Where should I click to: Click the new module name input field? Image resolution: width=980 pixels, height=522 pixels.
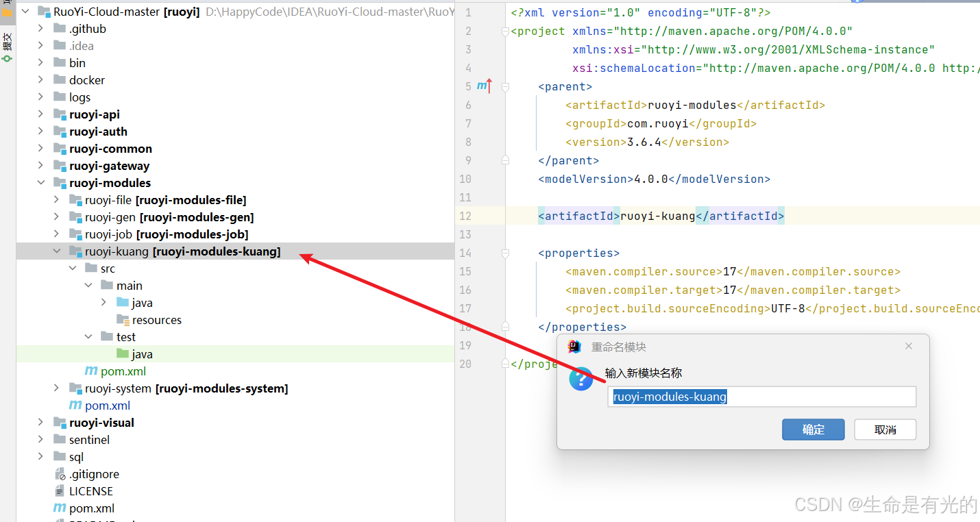(x=761, y=397)
